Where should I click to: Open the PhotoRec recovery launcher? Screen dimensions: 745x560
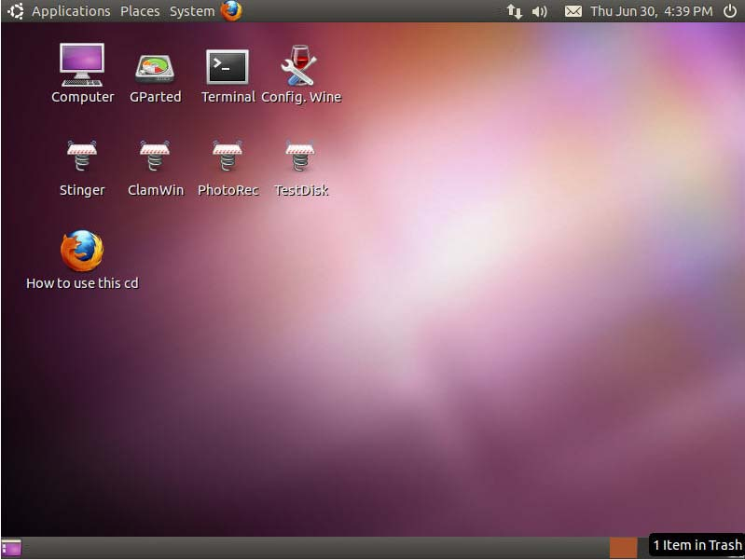[228, 158]
